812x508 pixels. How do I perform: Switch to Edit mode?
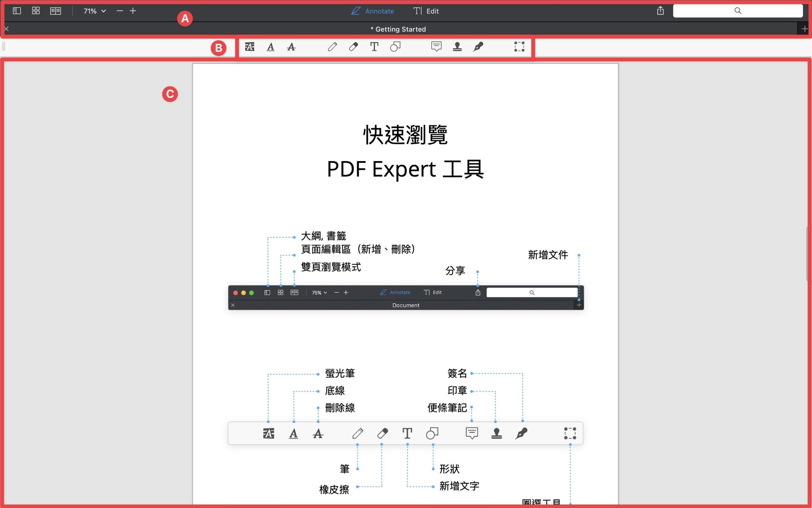(426, 11)
